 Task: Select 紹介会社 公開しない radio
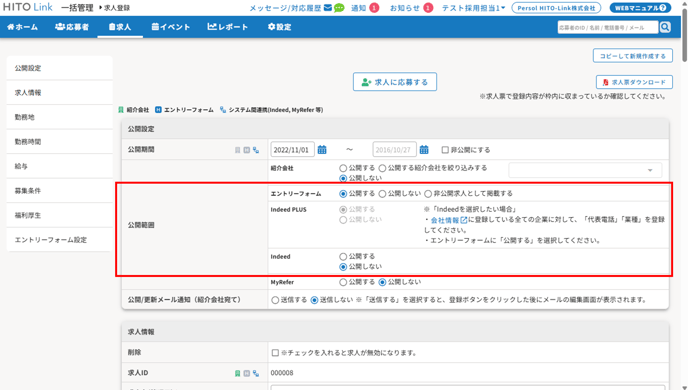pos(343,178)
